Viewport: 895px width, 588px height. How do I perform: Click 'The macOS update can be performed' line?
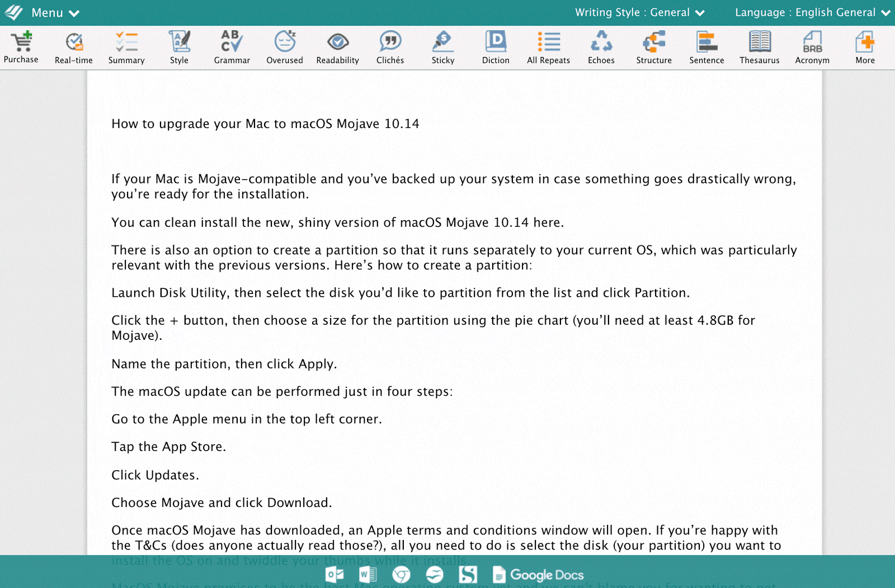coord(282,391)
